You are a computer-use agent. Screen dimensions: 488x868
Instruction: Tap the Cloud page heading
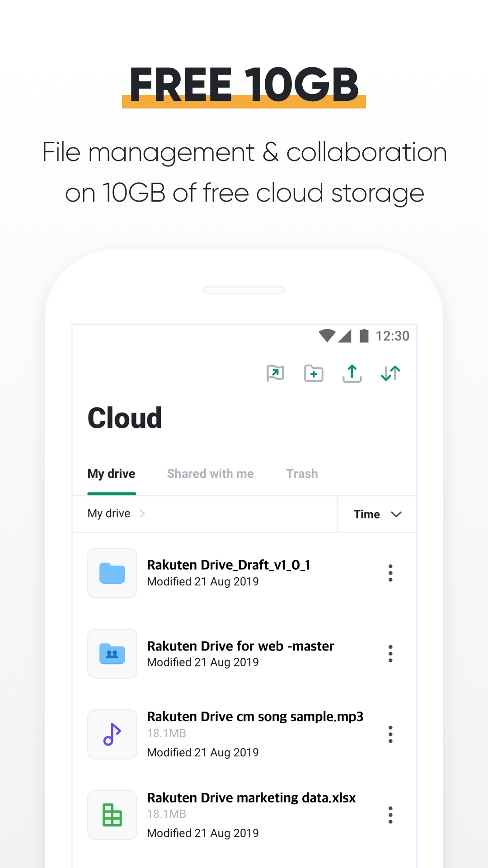click(x=125, y=418)
